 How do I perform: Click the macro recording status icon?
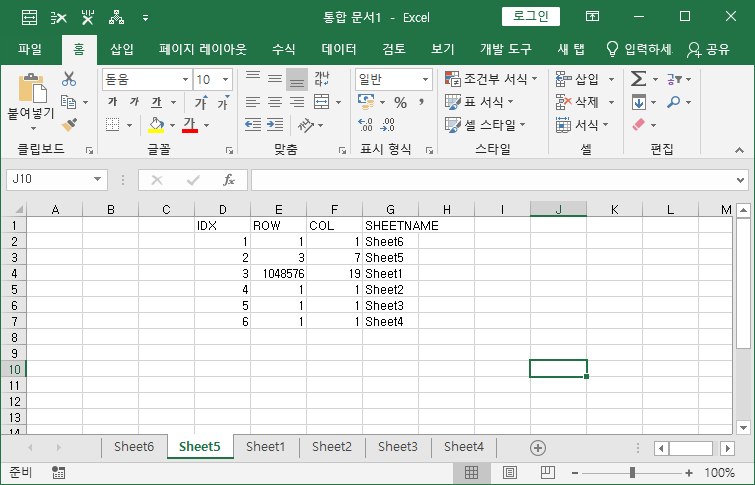tap(59, 473)
